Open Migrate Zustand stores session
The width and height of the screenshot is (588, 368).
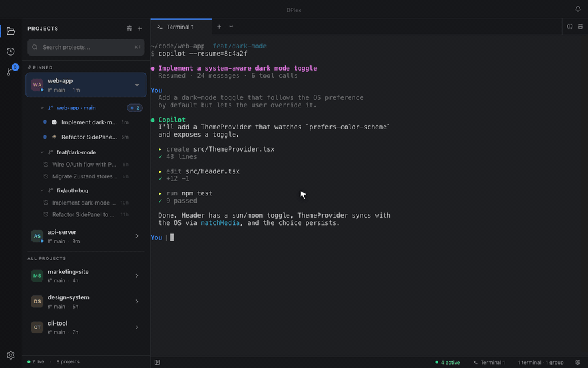point(86,176)
